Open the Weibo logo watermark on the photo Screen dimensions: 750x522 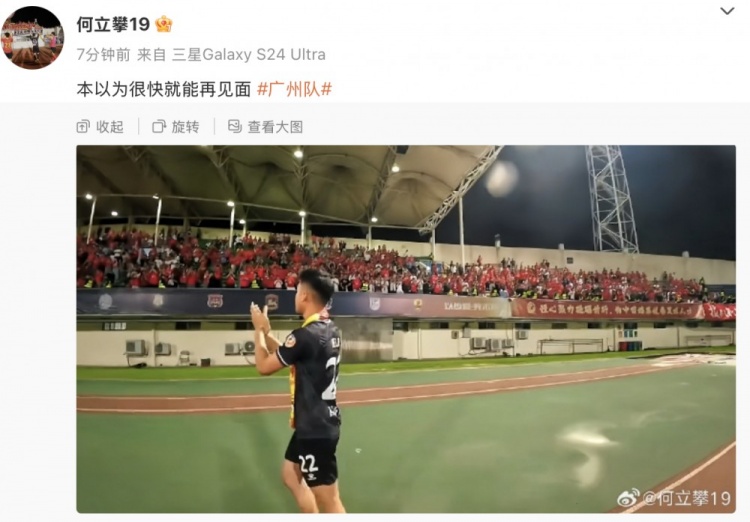pyautogui.click(x=629, y=498)
